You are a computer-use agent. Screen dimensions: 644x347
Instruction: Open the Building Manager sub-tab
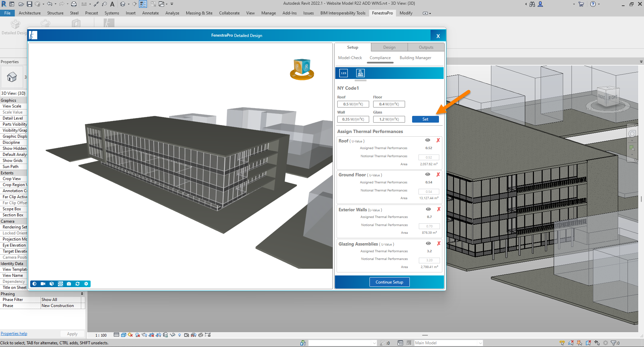pos(415,58)
